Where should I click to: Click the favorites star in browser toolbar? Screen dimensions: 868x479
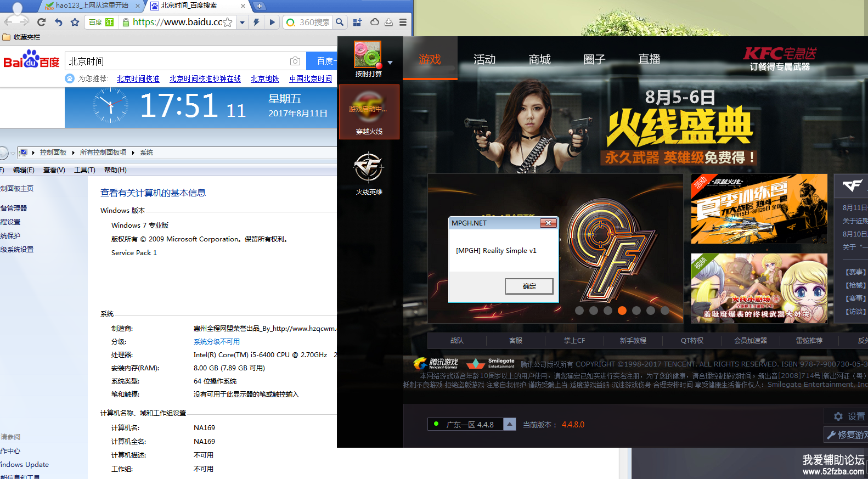tap(75, 22)
